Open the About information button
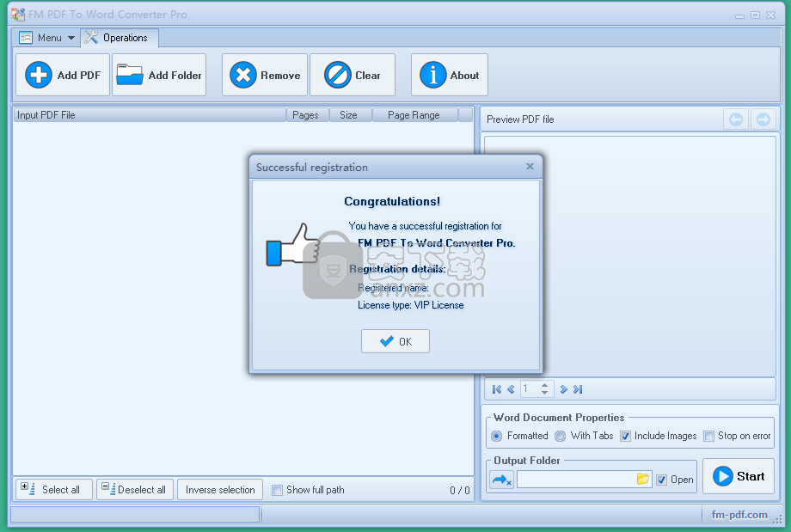Viewport: 791px width, 532px height. pyautogui.click(x=450, y=75)
